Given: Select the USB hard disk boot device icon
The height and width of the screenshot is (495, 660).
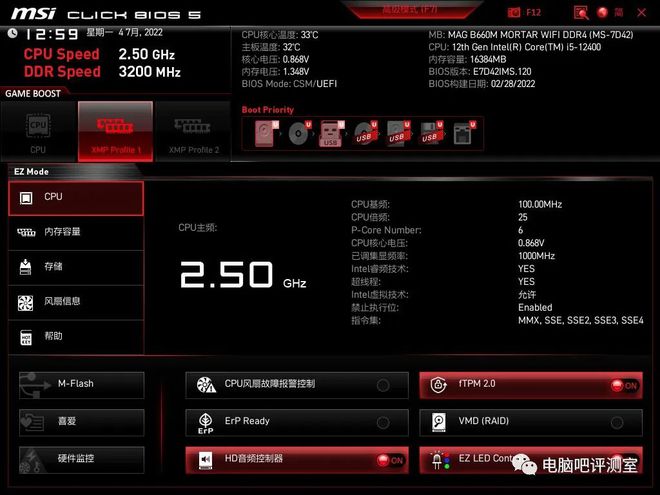Looking at the screenshot, I should pos(398,133).
